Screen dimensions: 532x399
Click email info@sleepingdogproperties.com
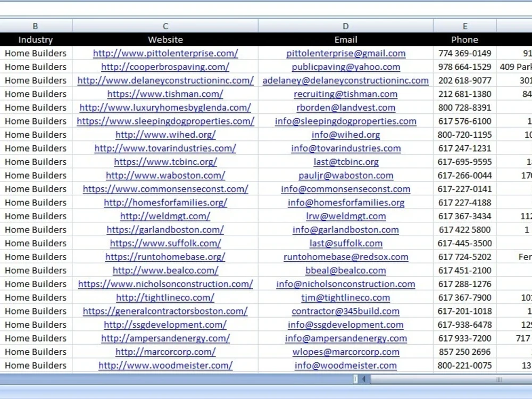(346, 121)
